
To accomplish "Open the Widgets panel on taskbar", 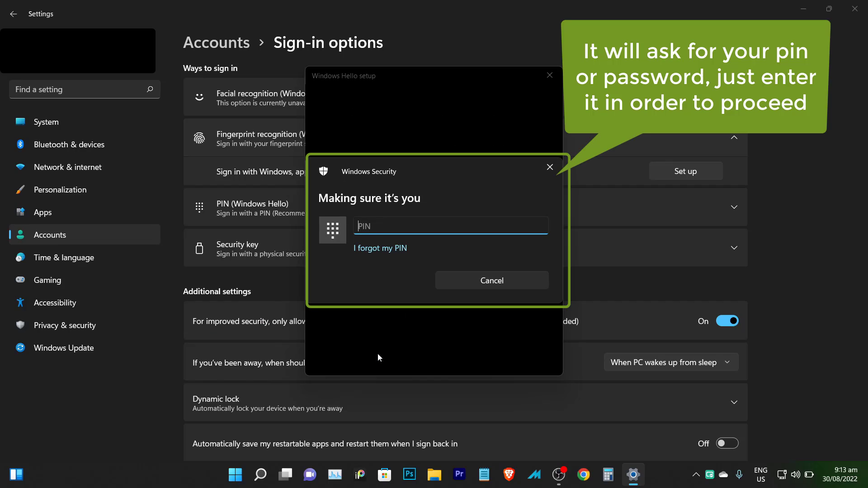I will (16, 474).
